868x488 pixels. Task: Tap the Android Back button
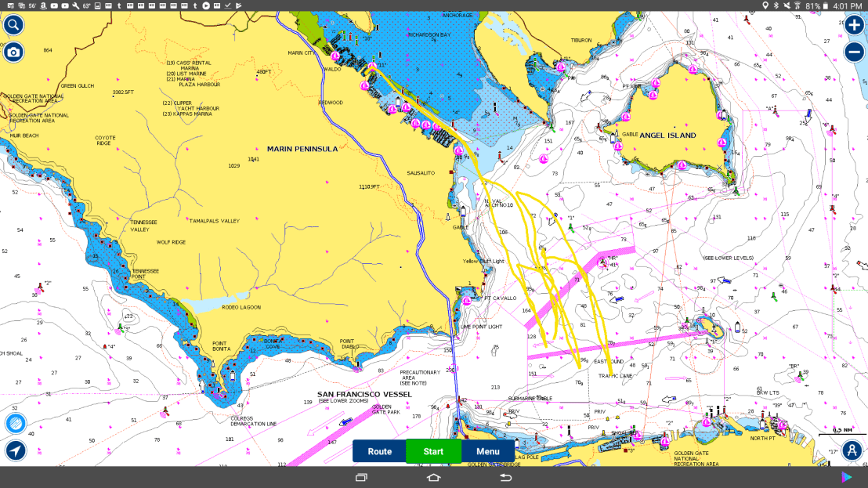[505, 477]
